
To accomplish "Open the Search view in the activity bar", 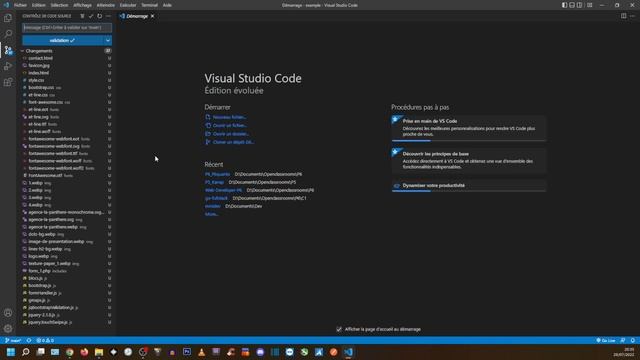I will click(x=8, y=33).
